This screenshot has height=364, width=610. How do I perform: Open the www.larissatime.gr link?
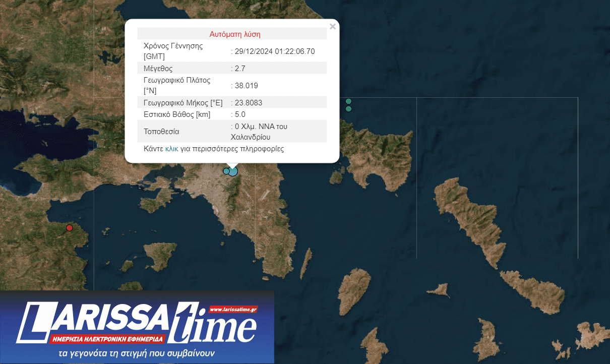click(233, 309)
